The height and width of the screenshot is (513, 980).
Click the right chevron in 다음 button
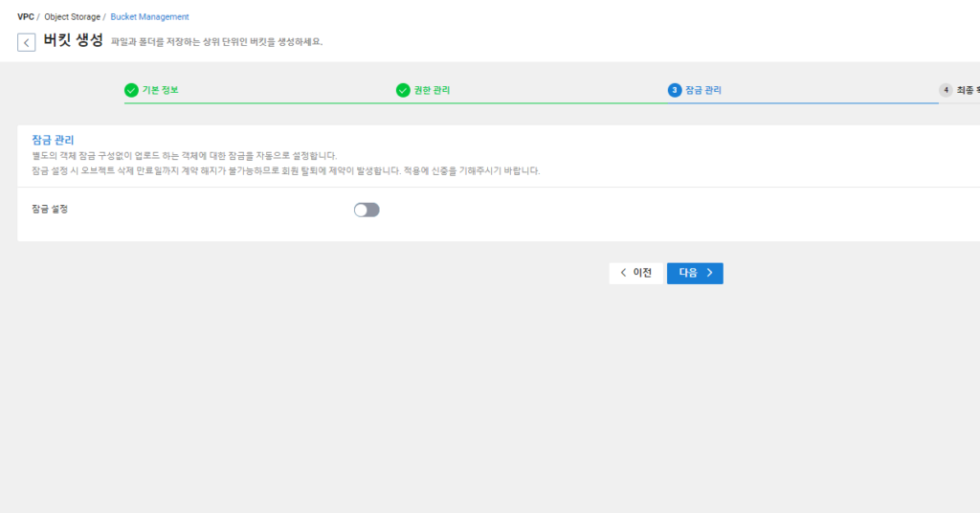point(709,273)
